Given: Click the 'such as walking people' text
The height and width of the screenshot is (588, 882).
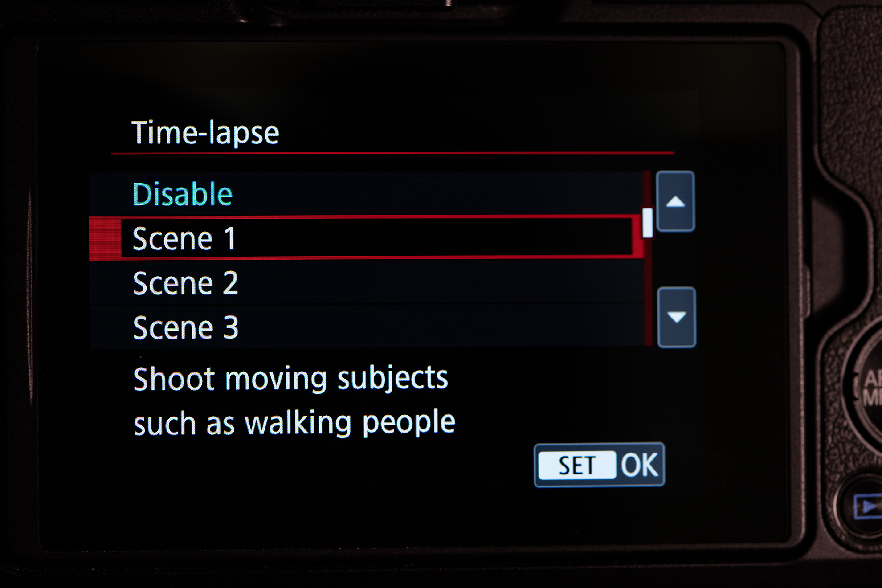Looking at the screenshot, I should click(x=294, y=422).
